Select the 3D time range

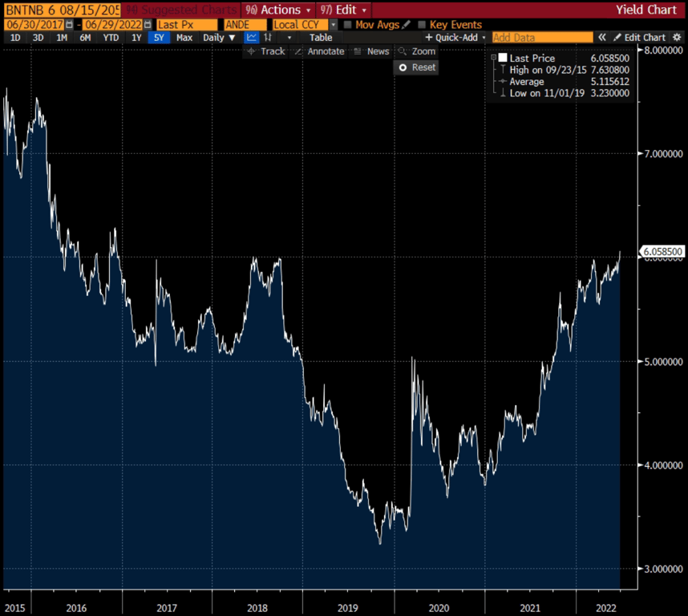coord(38,38)
